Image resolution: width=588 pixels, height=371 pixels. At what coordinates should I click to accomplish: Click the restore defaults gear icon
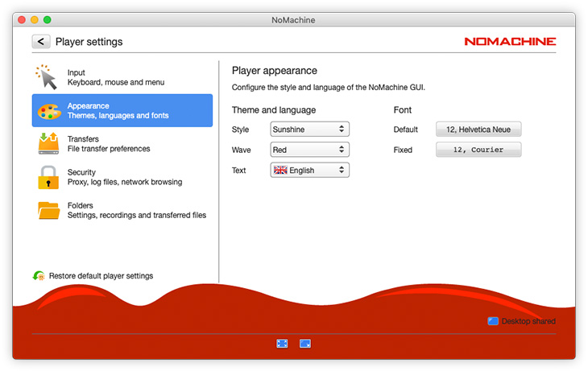tap(39, 276)
